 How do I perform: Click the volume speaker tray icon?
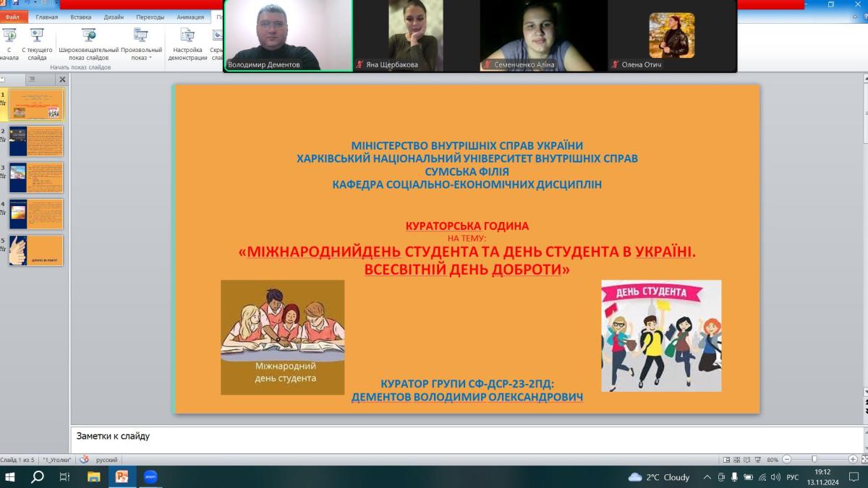pos(775,477)
